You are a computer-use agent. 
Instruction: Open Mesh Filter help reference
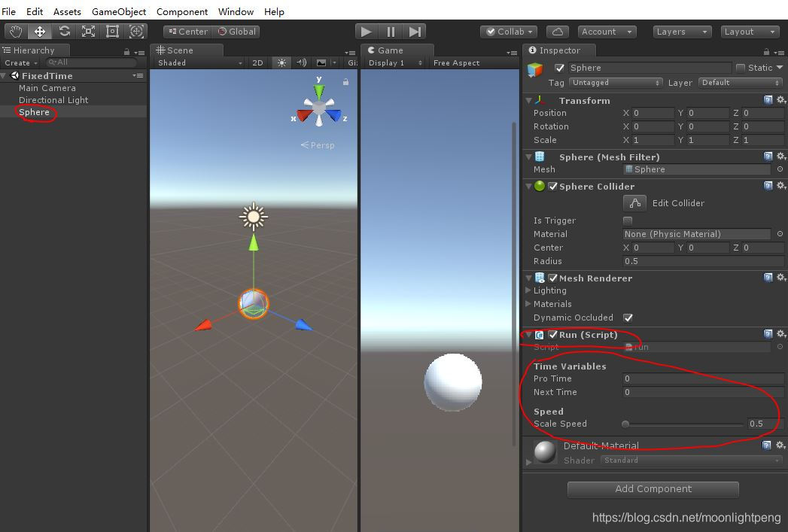click(x=768, y=157)
